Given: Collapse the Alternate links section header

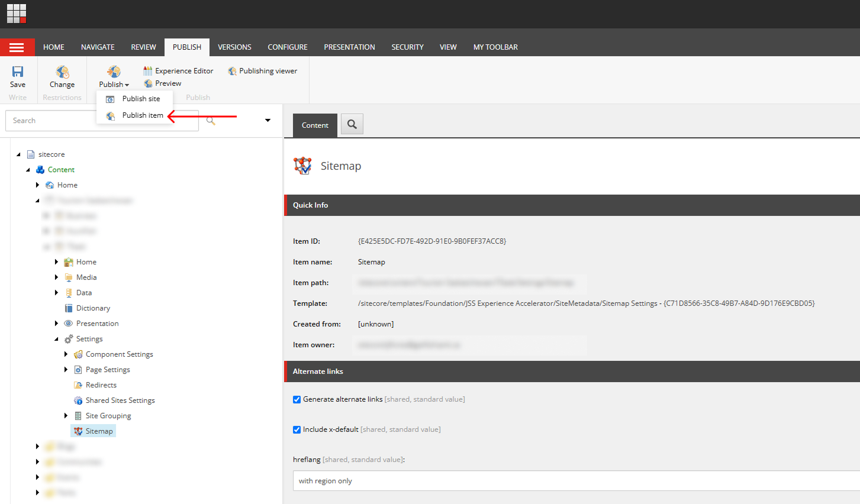Looking at the screenshot, I should (572, 371).
